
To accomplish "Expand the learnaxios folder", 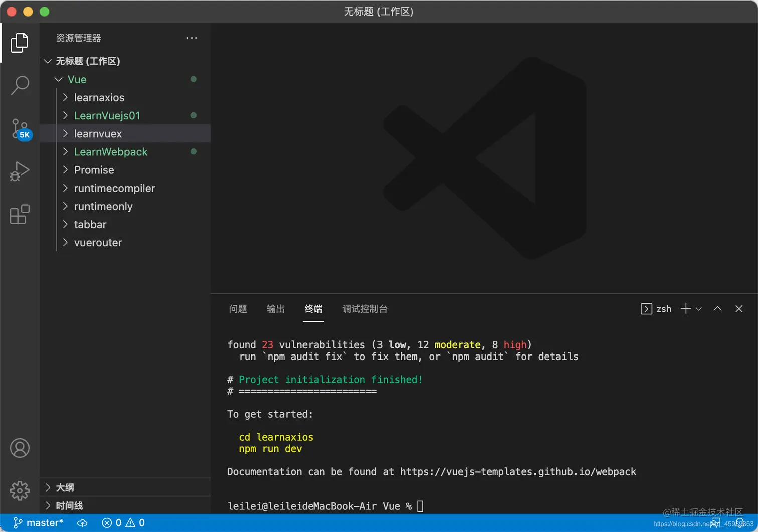I will (125, 97).
